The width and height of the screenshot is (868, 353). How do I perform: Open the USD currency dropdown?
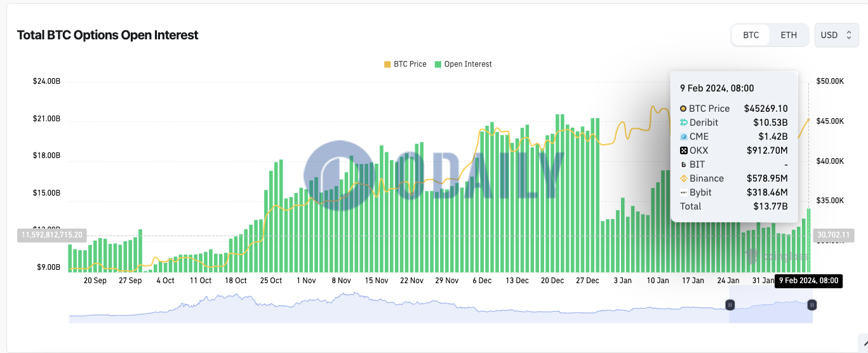pos(837,35)
